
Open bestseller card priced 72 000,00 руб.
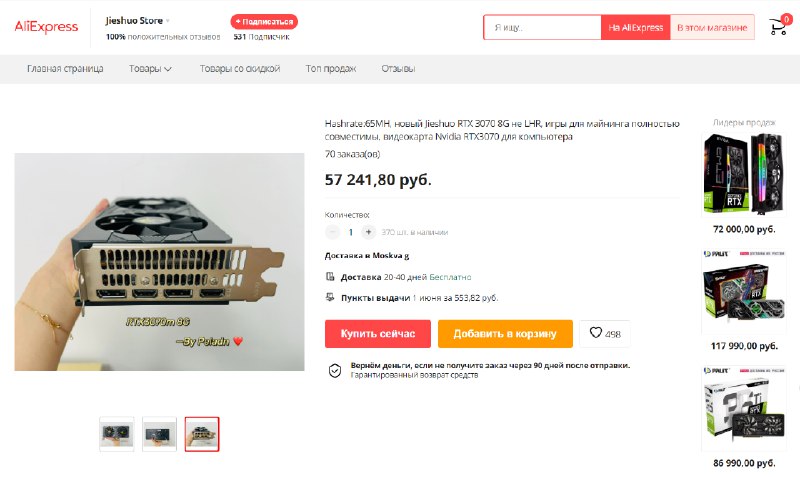(x=744, y=184)
